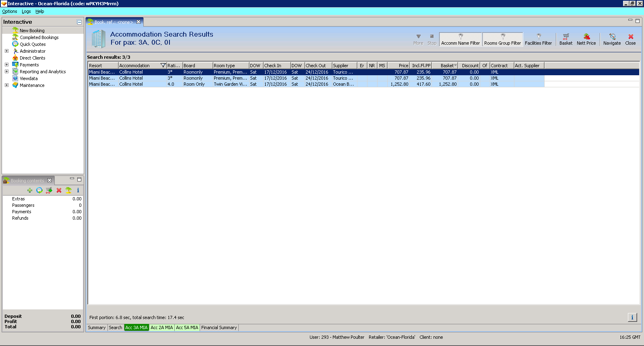Open New Booking in the Interactive tree
Image resolution: width=644 pixels, height=346 pixels.
(x=32, y=31)
